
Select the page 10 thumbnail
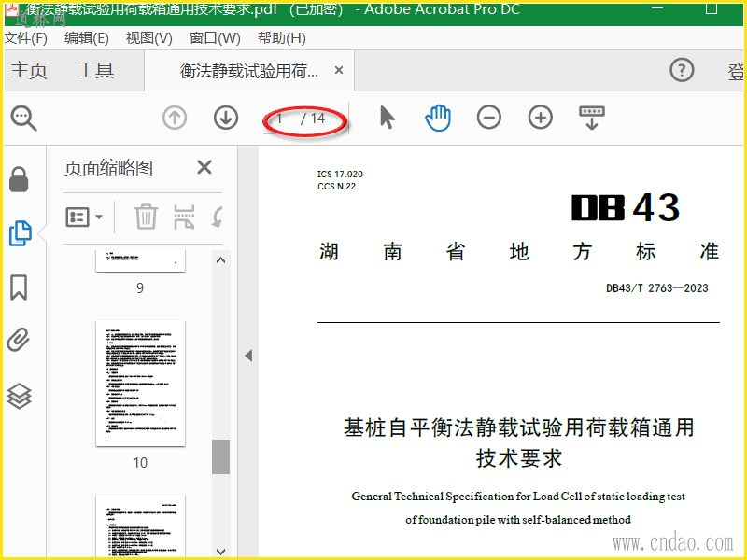point(141,384)
